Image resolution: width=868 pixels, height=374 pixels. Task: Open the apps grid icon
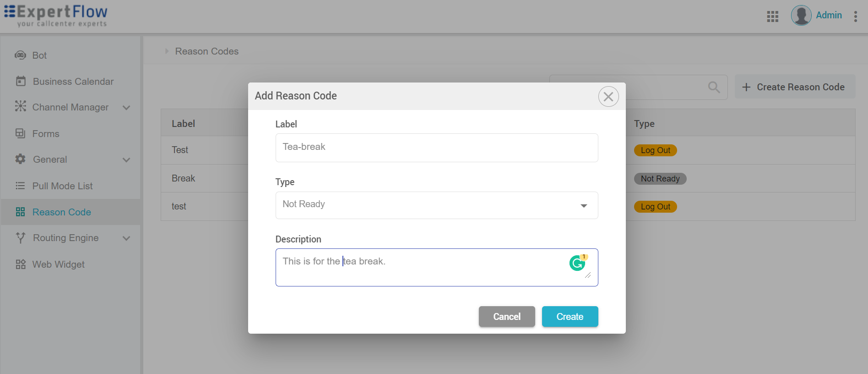(x=772, y=16)
